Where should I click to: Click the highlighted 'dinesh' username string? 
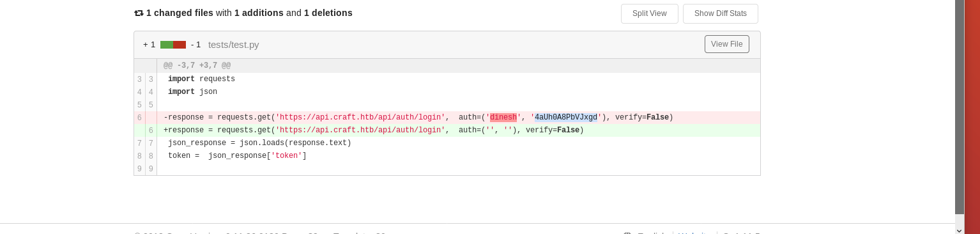(503, 118)
